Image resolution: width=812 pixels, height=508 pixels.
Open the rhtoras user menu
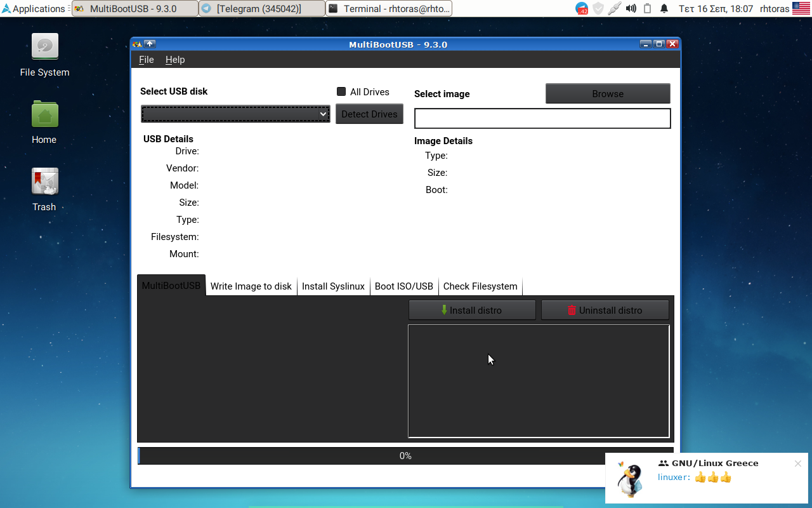point(775,8)
